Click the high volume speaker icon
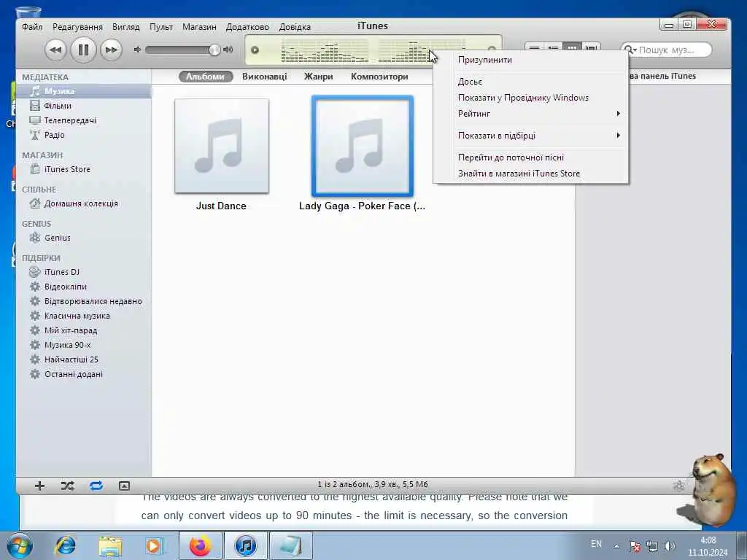747x560 pixels. [x=228, y=50]
